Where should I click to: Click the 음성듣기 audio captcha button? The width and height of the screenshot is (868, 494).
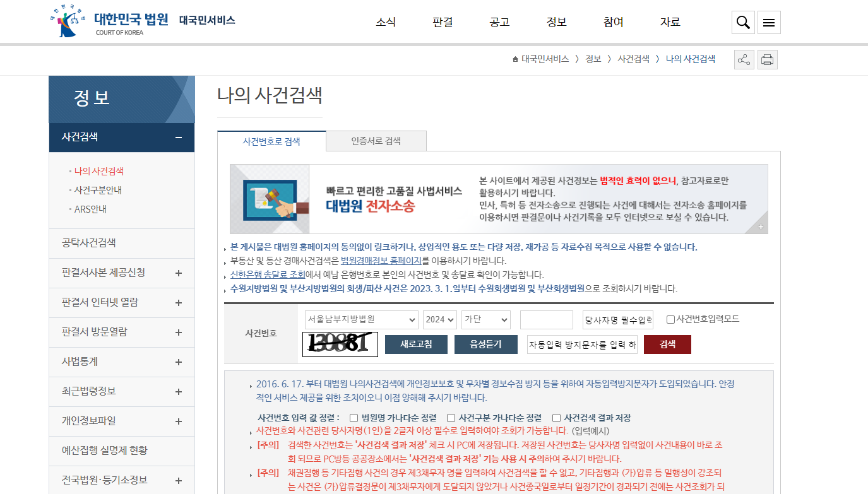(x=485, y=344)
